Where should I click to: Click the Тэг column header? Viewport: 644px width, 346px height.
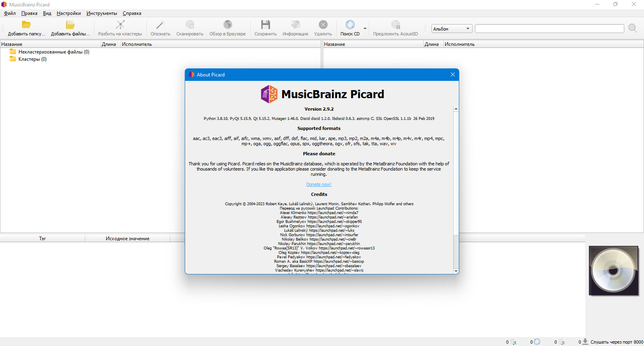42,239
